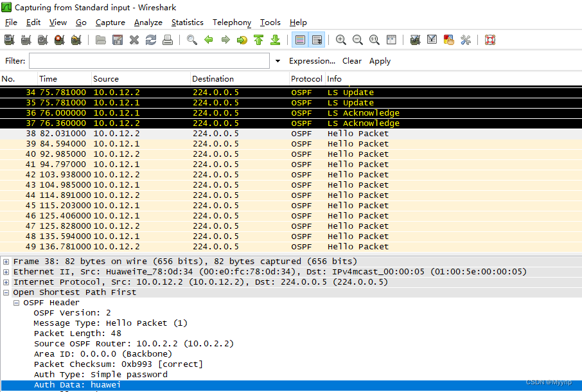Toggle auto scroll in live capture
The width and height of the screenshot is (582, 392).
317,40
